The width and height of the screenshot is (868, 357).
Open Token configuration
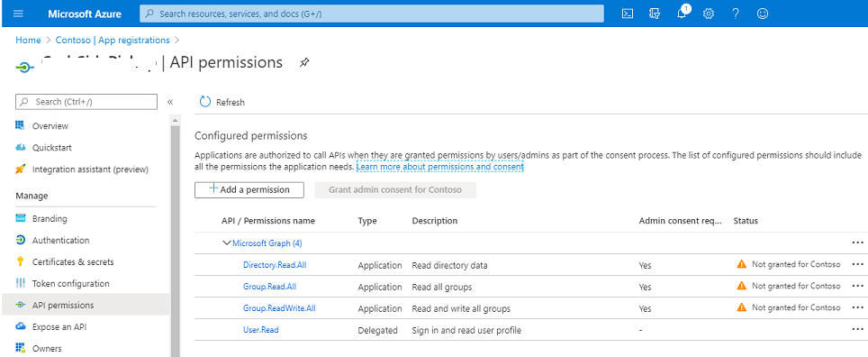click(x=71, y=283)
